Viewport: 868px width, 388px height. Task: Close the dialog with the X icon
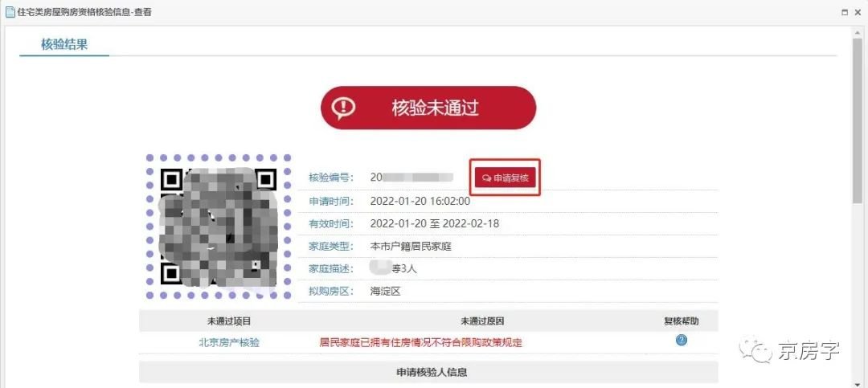click(x=858, y=12)
